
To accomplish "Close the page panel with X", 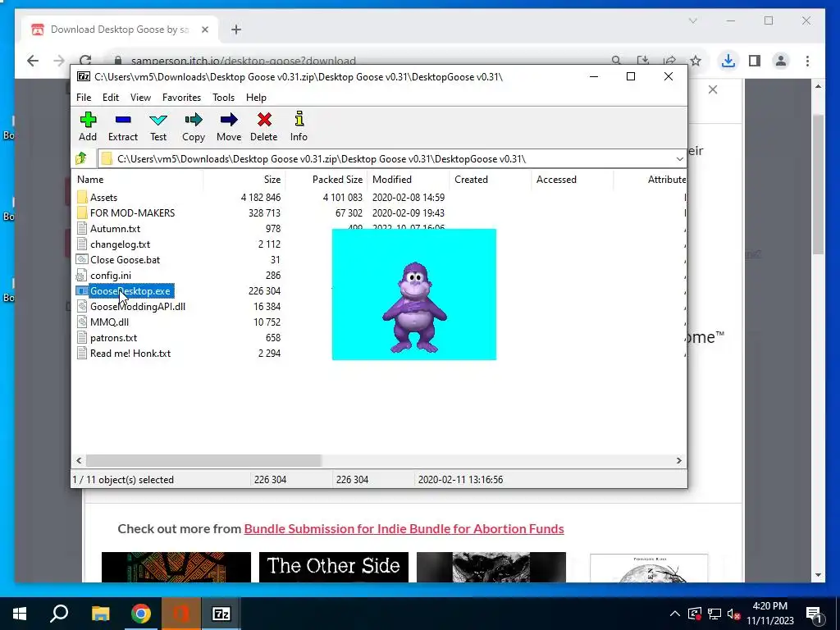I will coord(713,89).
